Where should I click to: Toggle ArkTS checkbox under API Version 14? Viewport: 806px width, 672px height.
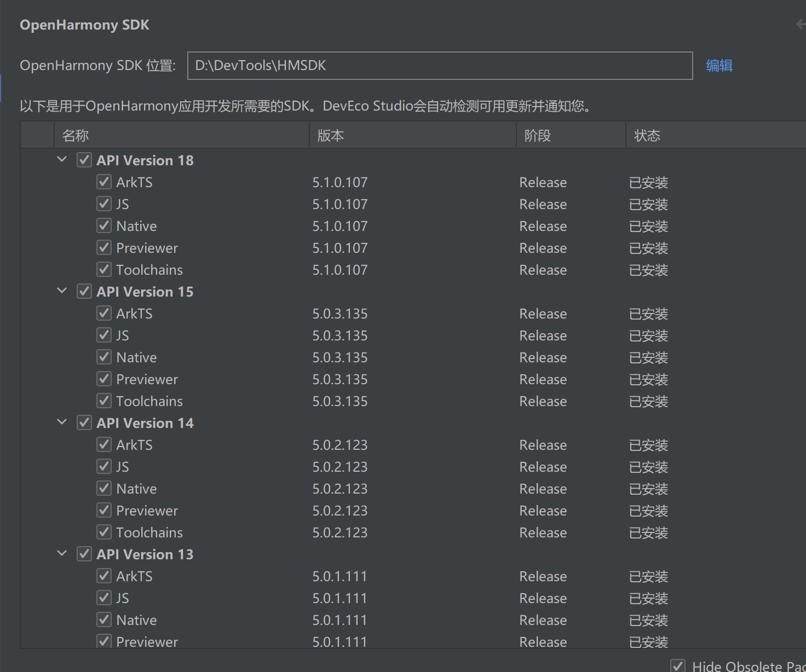(104, 444)
